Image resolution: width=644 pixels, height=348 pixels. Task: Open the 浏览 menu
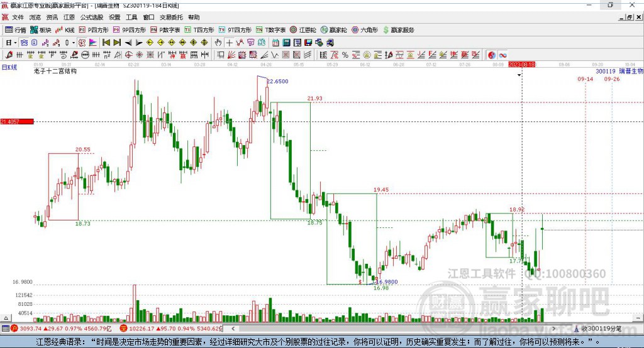35,17
